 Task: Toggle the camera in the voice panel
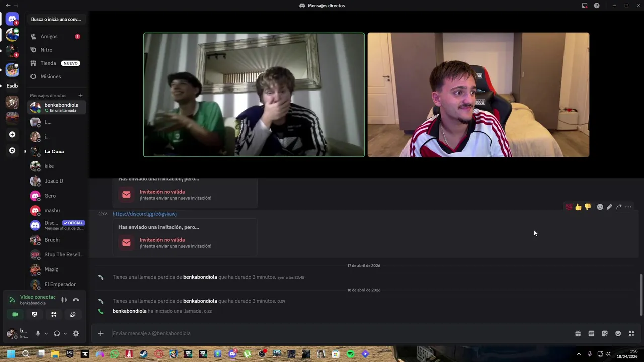pyautogui.click(x=15, y=314)
